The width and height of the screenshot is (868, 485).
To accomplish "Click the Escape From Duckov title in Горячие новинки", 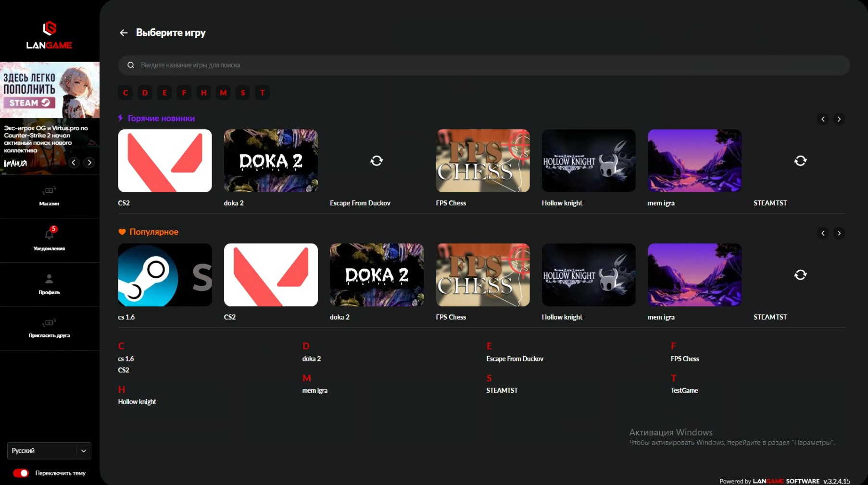I will (x=360, y=203).
